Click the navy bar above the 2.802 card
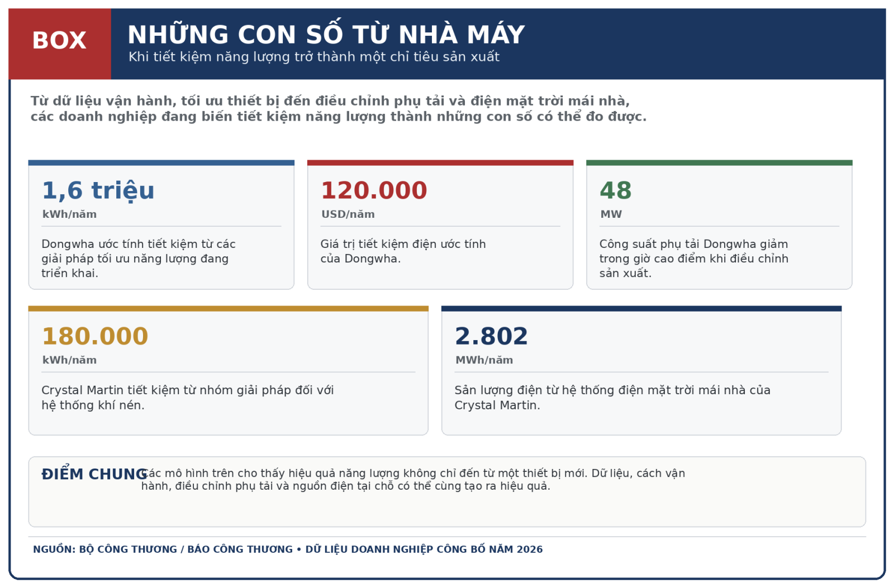Image resolution: width=894 pixels, height=588 pixels. point(641,309)
